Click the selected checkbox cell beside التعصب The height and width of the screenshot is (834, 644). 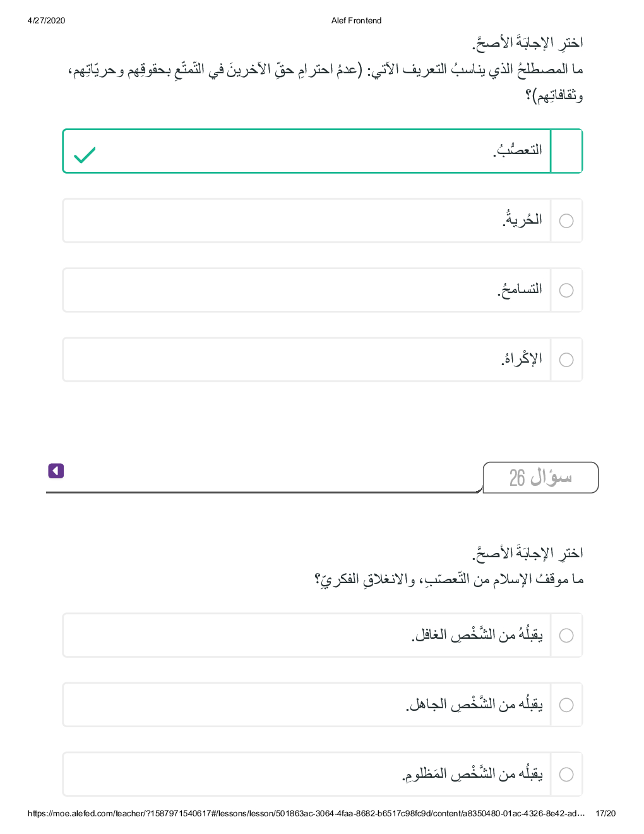click(566, 151)
